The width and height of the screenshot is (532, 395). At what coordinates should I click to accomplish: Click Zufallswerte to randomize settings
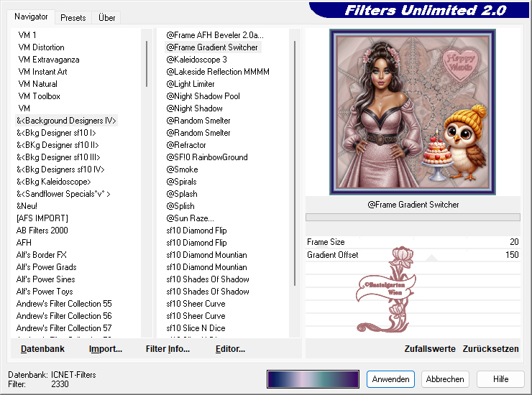pyautogui.click(x=430, y=349)
